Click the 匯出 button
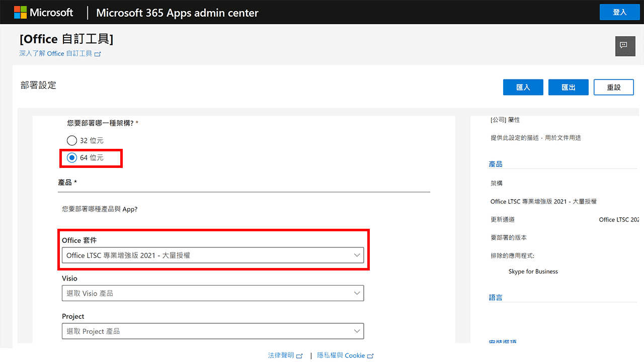Screen dimensions: 644x362 click(568, 87)
